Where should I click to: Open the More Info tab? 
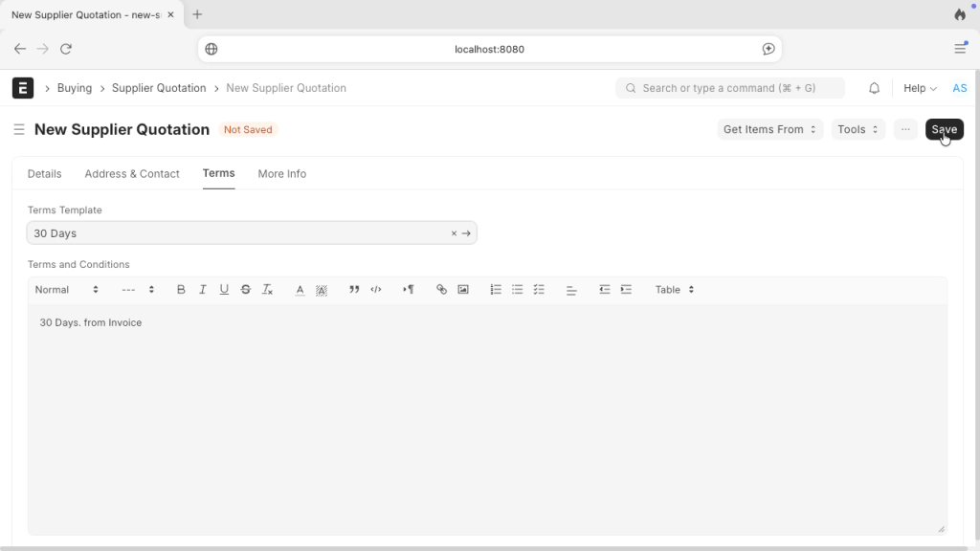[x=282, y=174]
